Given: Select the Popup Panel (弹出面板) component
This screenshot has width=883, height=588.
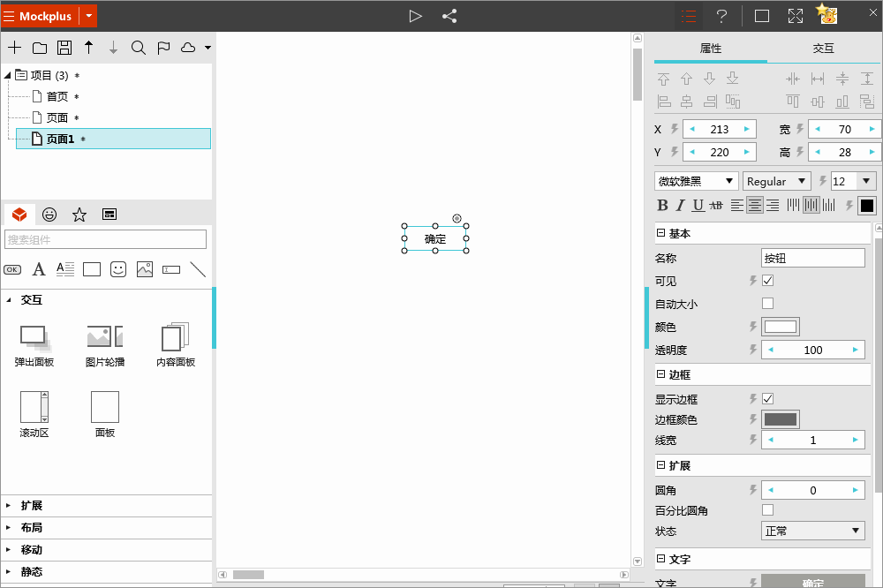Looking at the screenshot, I should (34, 344).
